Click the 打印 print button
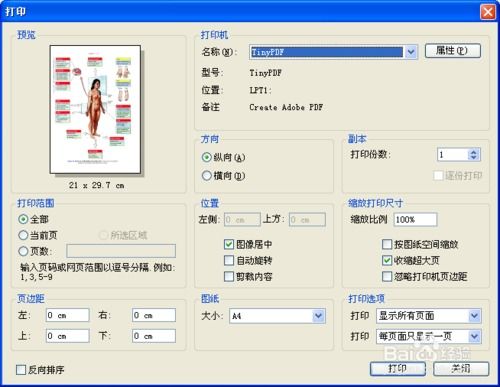 pyautogui.click(x=398, y=369)
